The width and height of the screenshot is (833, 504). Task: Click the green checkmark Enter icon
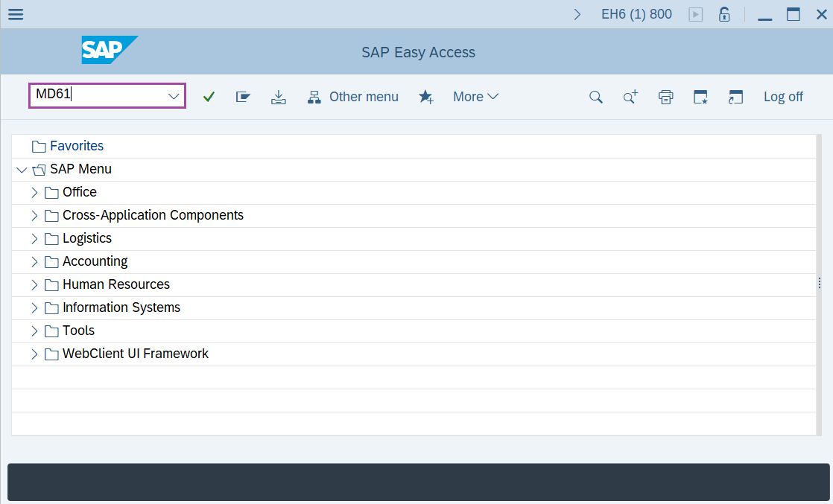209,97
